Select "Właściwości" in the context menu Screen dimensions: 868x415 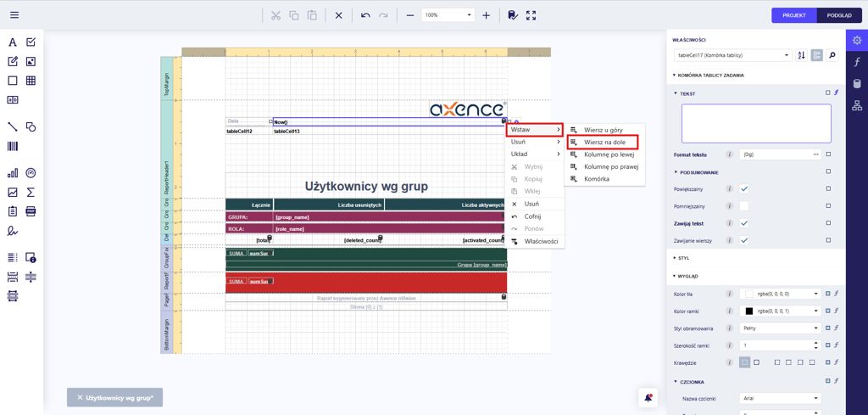tap(540, 241)
